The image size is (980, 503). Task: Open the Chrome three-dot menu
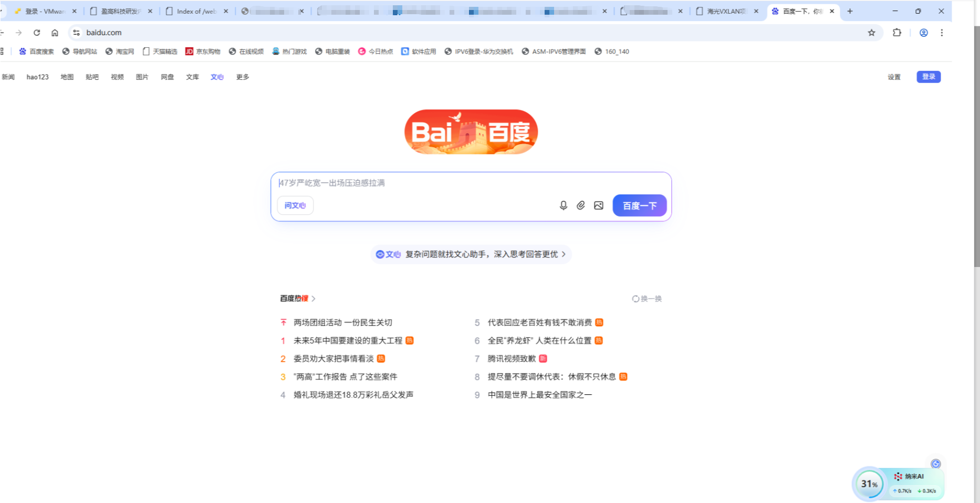click(942, 33)
